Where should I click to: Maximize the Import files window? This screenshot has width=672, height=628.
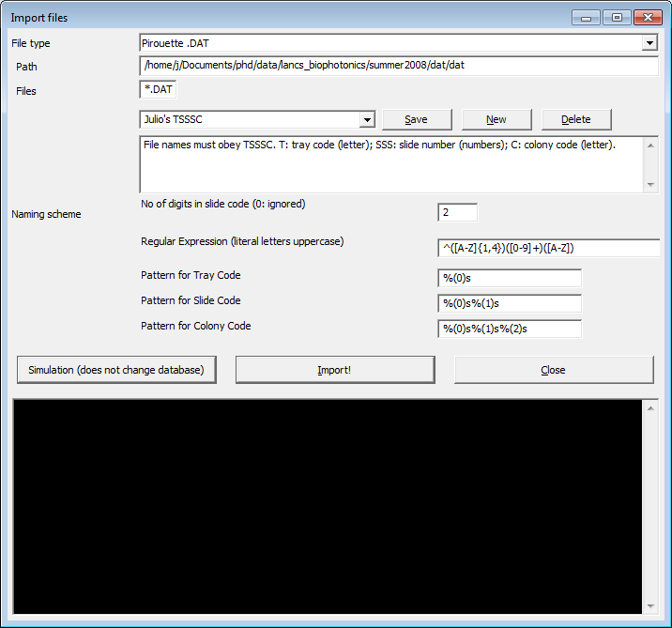617,18
